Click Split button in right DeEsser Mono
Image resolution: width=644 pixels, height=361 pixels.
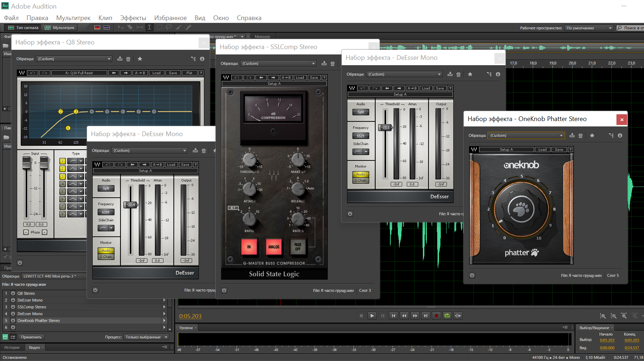coord(361,112)
